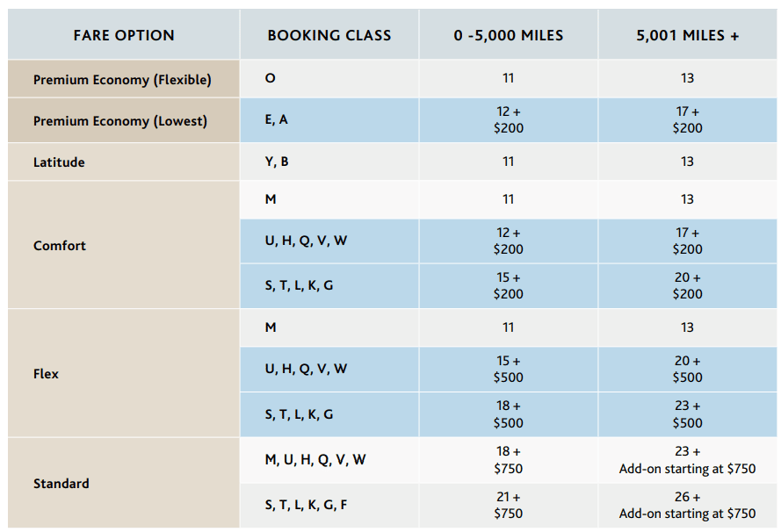781x532 pixels.
Task: Select the Premium Economy (Lowest) fare cell
Action: (x=120, y=121)
